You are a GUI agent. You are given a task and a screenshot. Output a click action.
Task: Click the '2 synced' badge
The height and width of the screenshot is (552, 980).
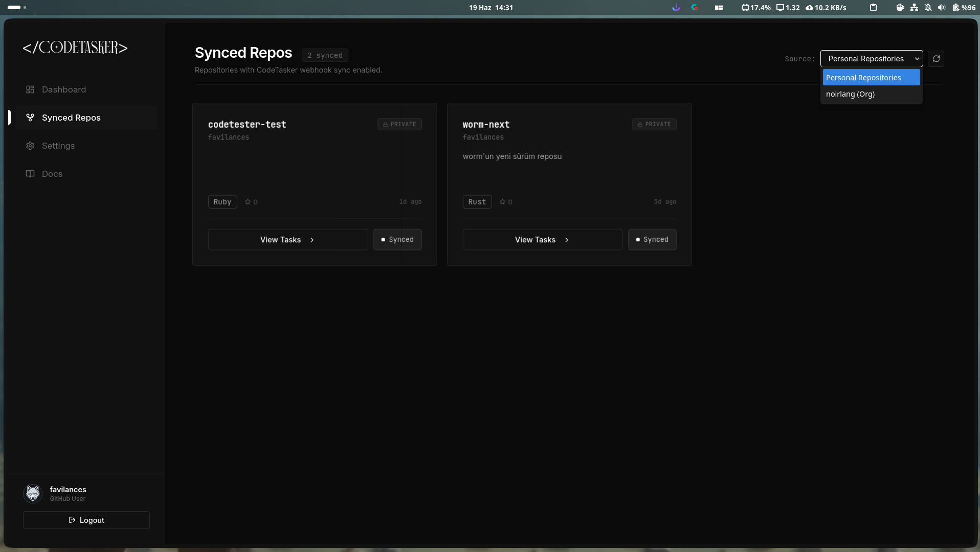[325, 55]
